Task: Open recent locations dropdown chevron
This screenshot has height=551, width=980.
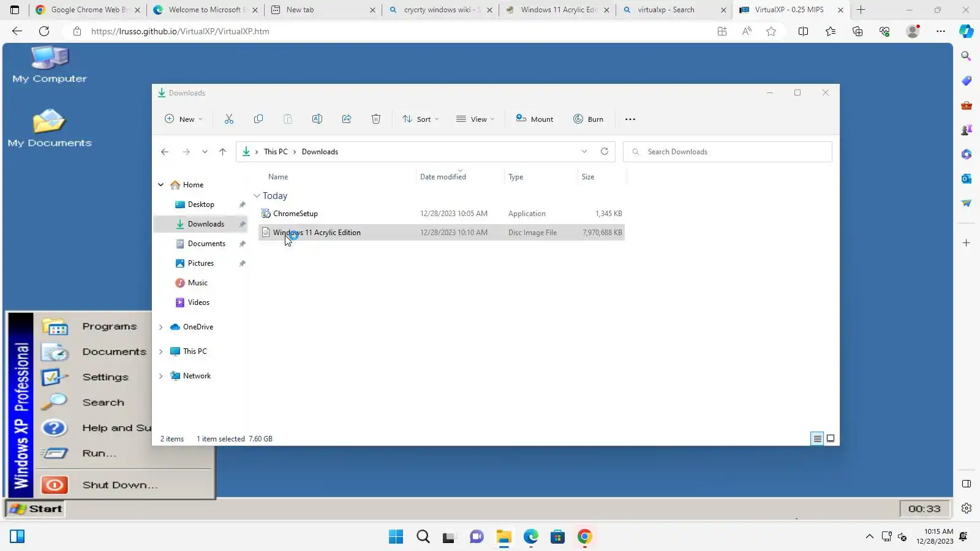Action: pos(205,152)
